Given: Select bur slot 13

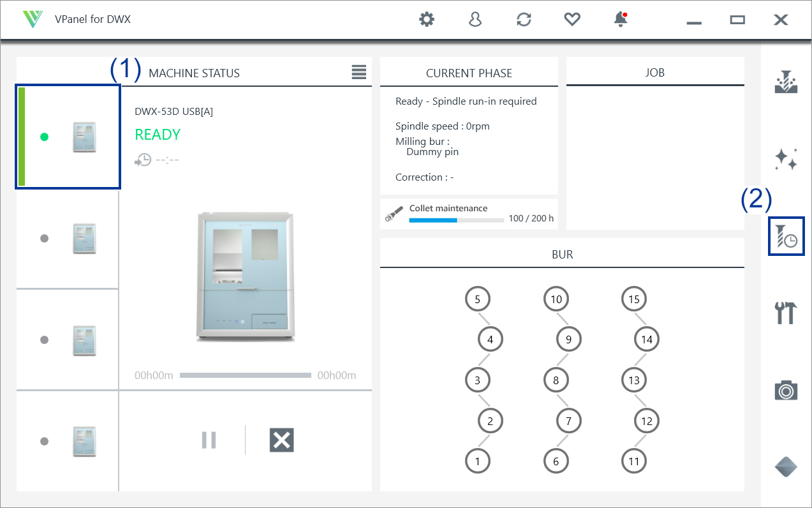Looking at the screenshot, I should pos(634,380).
